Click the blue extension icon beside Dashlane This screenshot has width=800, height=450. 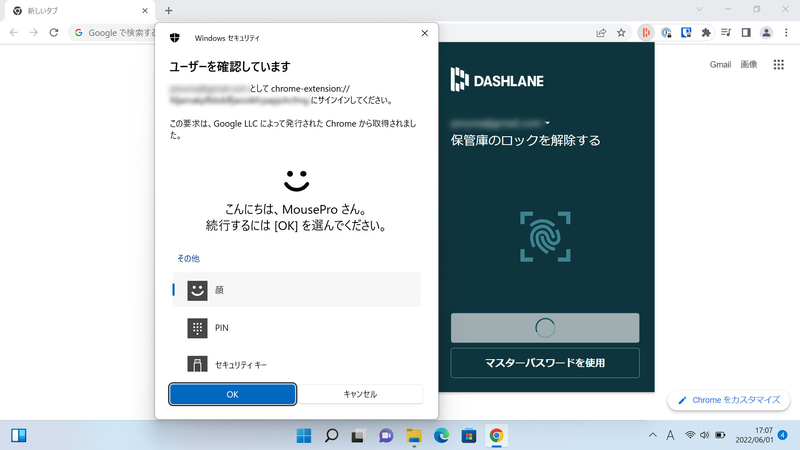(666, 33)
